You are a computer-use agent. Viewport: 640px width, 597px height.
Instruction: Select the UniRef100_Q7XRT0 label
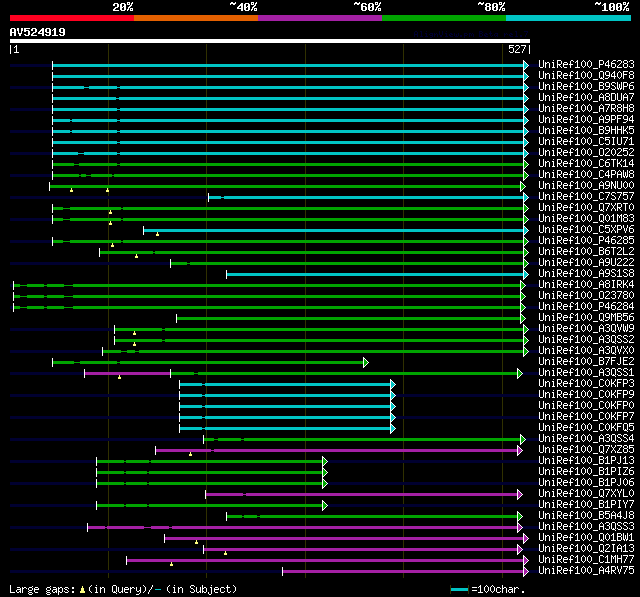click(586, 207)
